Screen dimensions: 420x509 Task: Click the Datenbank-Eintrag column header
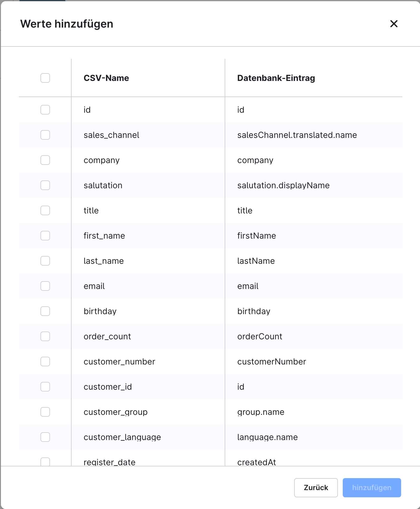(276, 78)
